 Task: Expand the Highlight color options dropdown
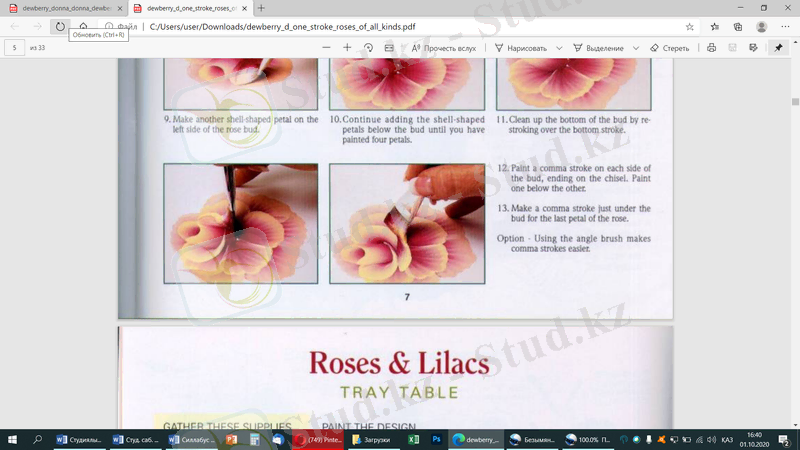click(636, 48)
